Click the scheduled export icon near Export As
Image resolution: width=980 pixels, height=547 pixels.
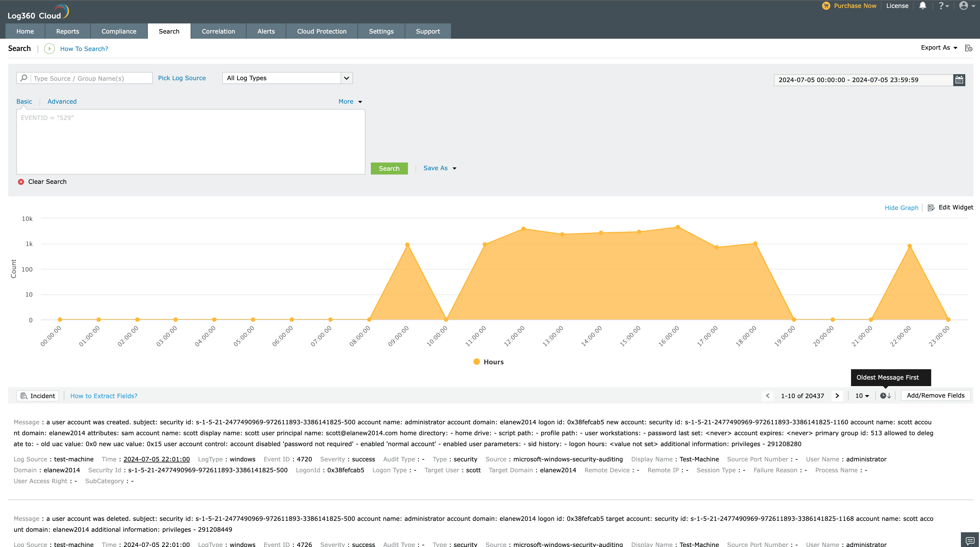(x=969, y=48)
